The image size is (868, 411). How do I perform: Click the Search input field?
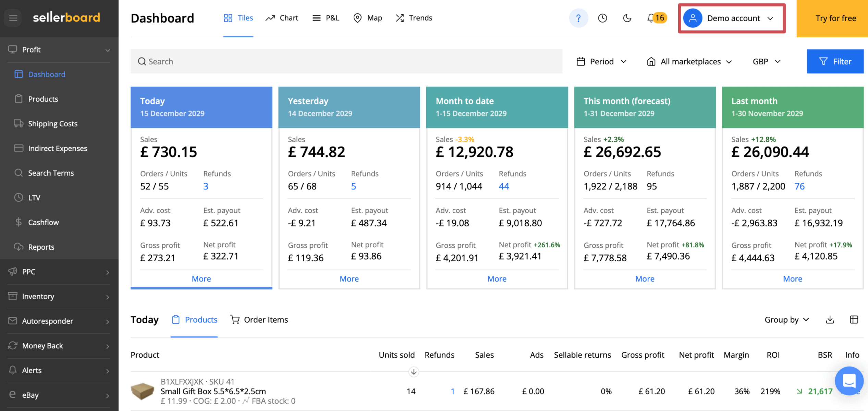(346, 62)
